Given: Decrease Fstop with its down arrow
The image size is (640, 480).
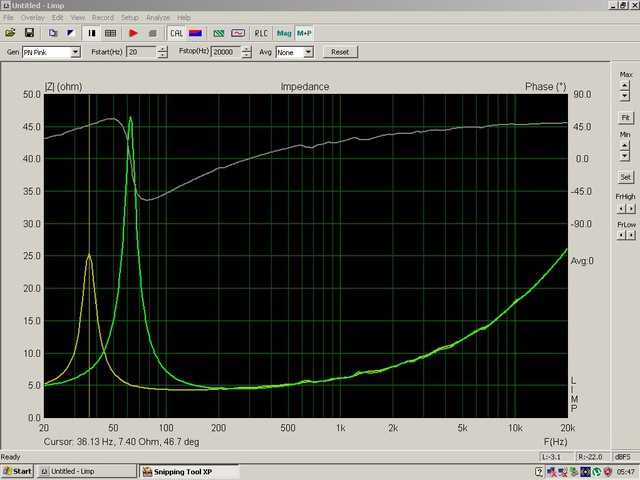Looking at the screenshot, I should [x=247, y=55].
